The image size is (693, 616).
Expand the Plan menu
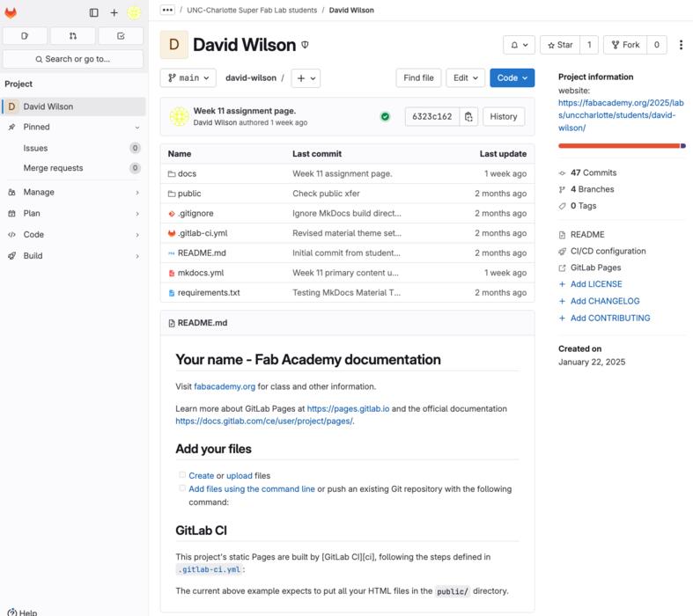[73, 213]
